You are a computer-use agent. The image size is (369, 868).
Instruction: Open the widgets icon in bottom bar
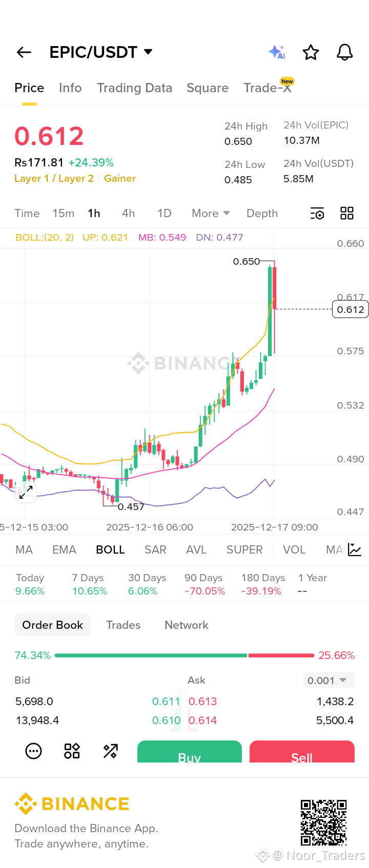[72, 751]
